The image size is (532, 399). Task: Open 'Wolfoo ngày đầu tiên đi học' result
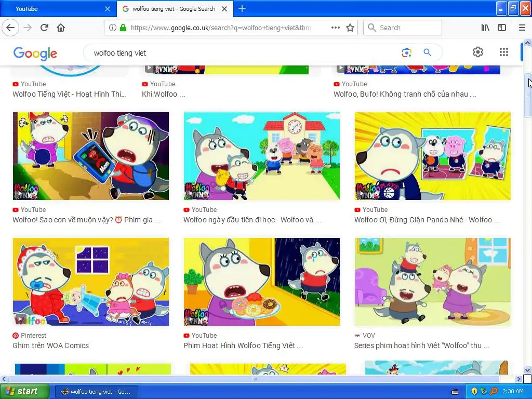point(252,220)
